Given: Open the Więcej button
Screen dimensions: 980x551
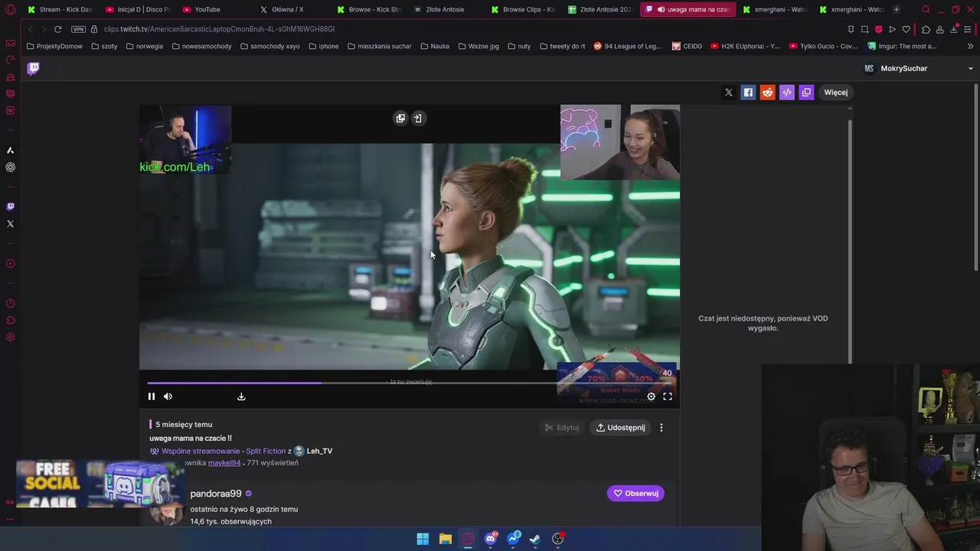Looking at the screenshot, I should [x=835, y=93].
